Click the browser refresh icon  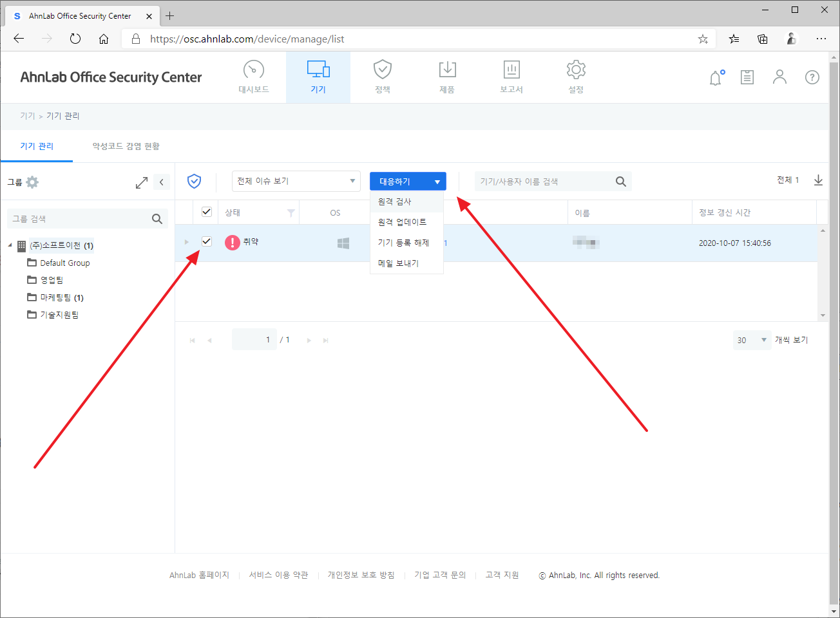point(75,39)
